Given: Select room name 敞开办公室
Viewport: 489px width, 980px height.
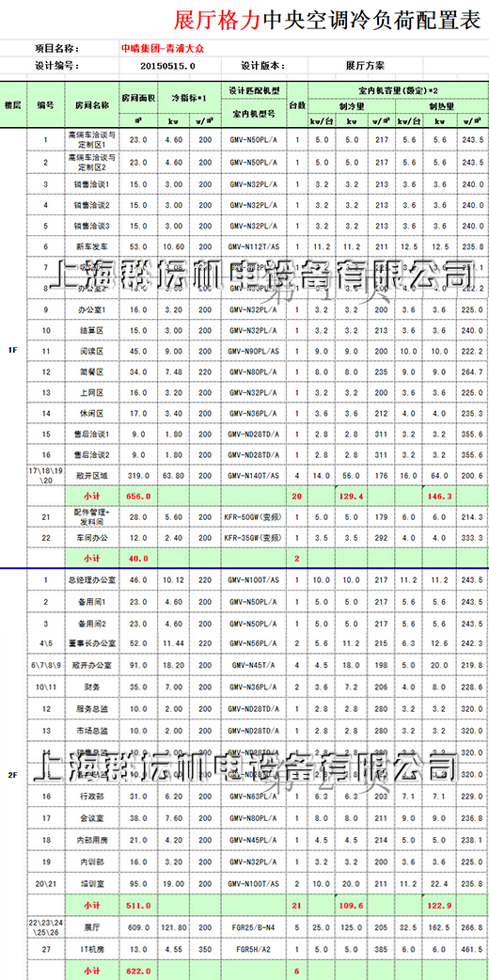Looking at the screenshot, I should [91, 666].
